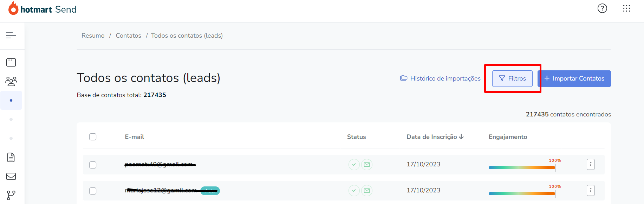Open the help question mark icon
The image size is (644, 204).
(x=602, y=8)
